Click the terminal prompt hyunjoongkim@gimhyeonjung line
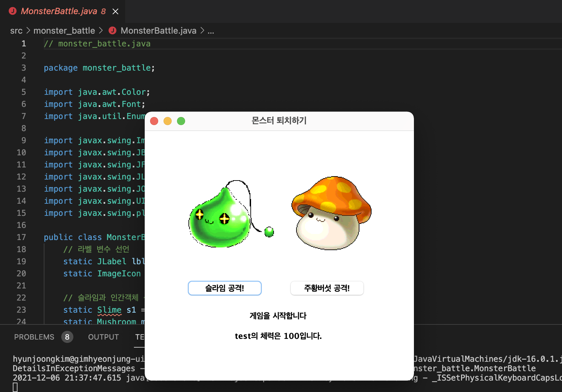The height and width of the screenshot is (392, 562). 79,359
